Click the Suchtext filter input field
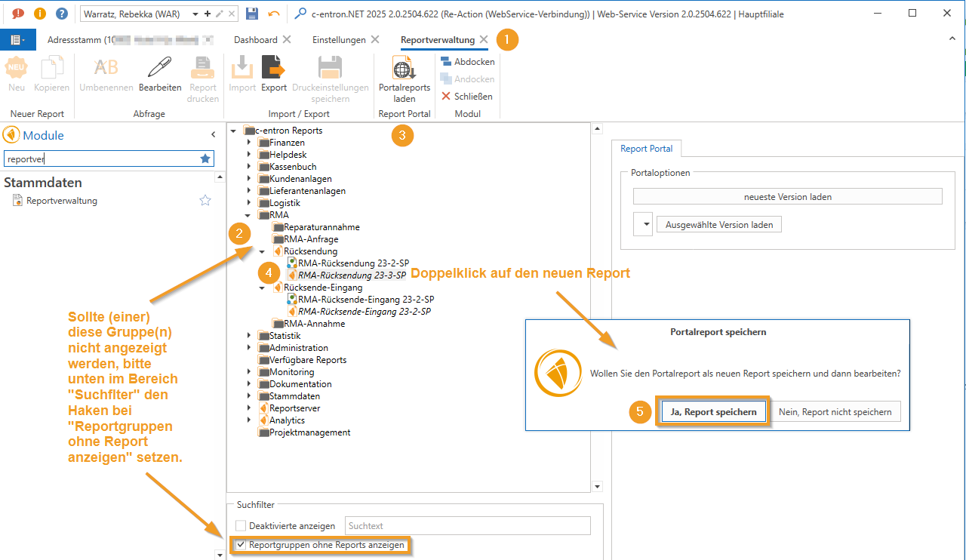966x560 pixels. point(467,526)
